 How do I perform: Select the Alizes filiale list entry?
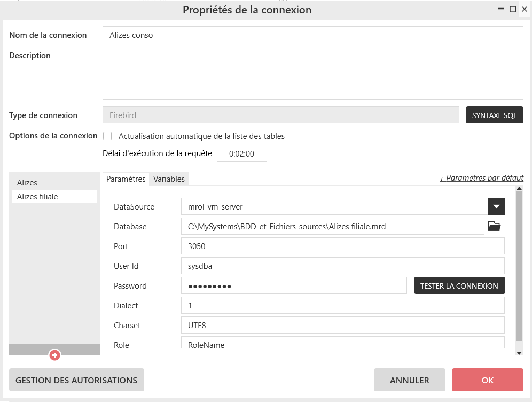pyautogui.click(x=37, y=197)
